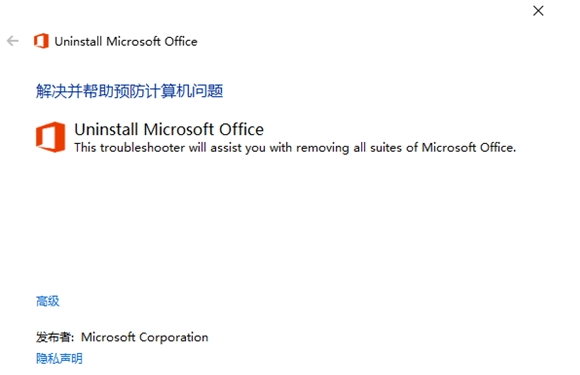Click the Microsoft Corporation publisher name
Screen dimensions: 580x375
145,337
